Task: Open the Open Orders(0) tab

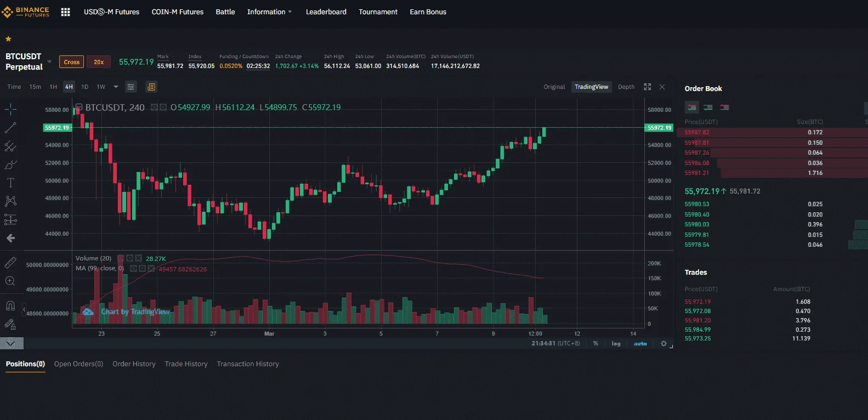Action: pos(78,364)
